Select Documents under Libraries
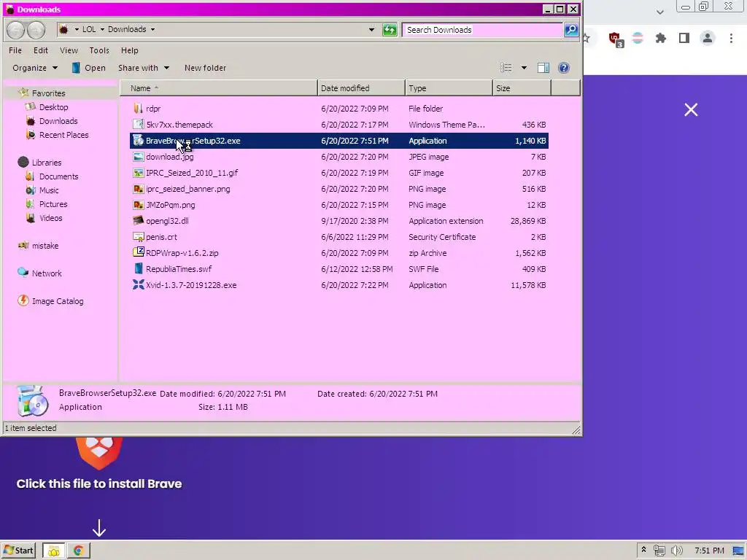The width and height of the screenshot is (747, 560). pyautogui.click(x=58, y=176)
